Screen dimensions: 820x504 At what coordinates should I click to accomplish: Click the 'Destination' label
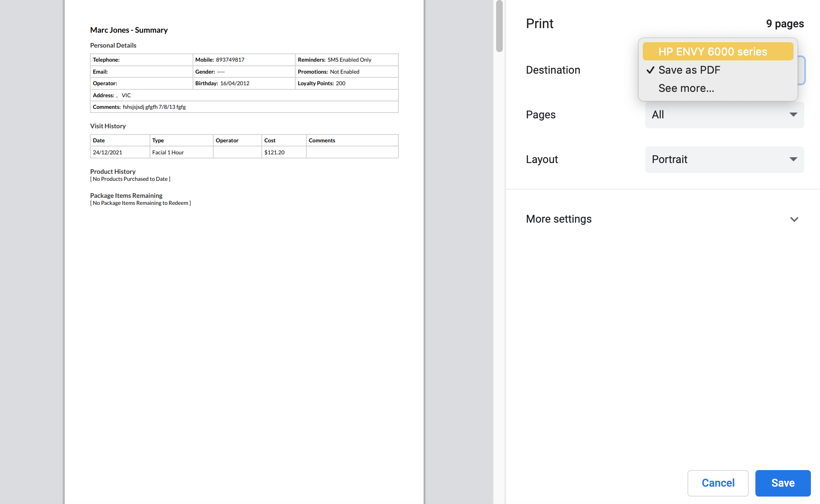(x=553, y=70)
